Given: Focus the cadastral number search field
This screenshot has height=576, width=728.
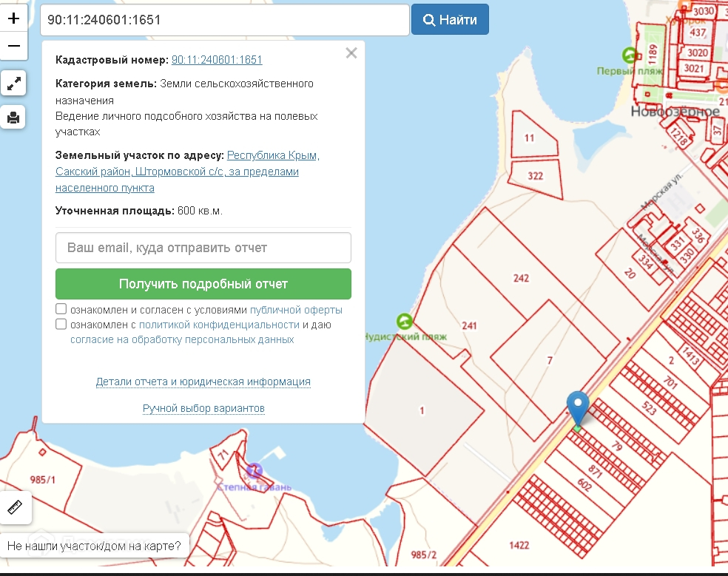Looking at the screenshot, I should coord(225,20).
